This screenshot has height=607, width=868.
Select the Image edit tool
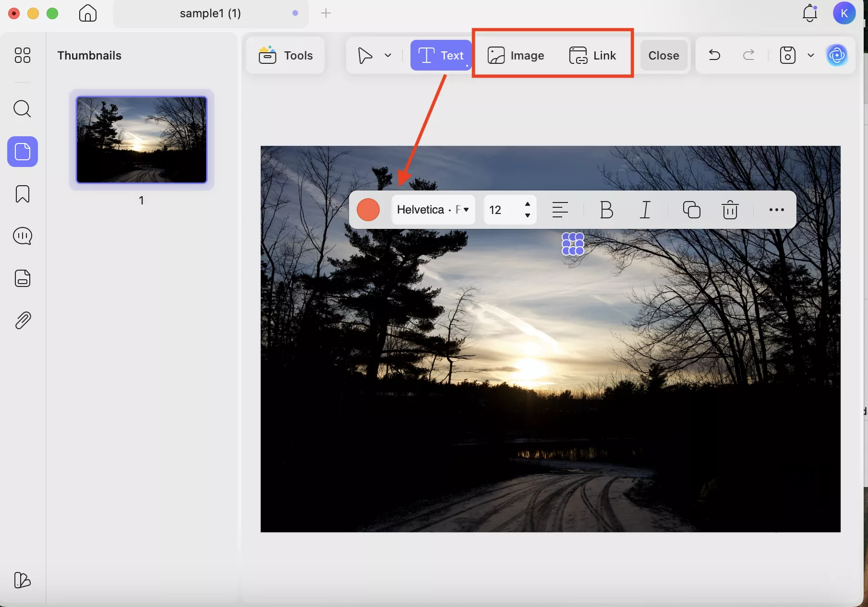[x=516, y=56]
